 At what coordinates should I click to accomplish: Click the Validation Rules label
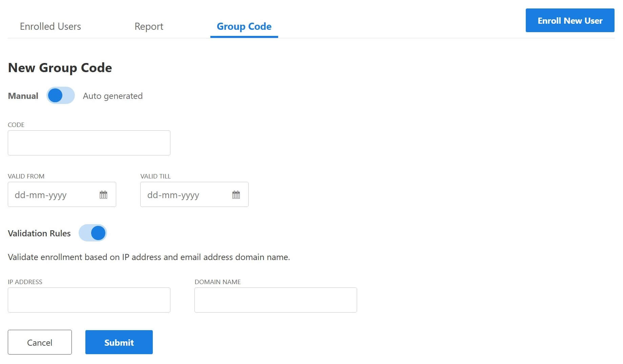39,233
